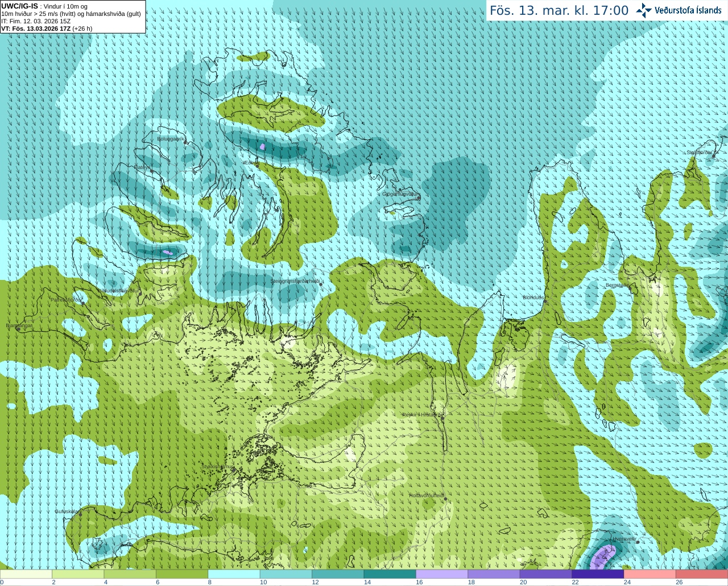Click the IT: Fim. 12. 03. 2026 15Z line

(36, 21)
